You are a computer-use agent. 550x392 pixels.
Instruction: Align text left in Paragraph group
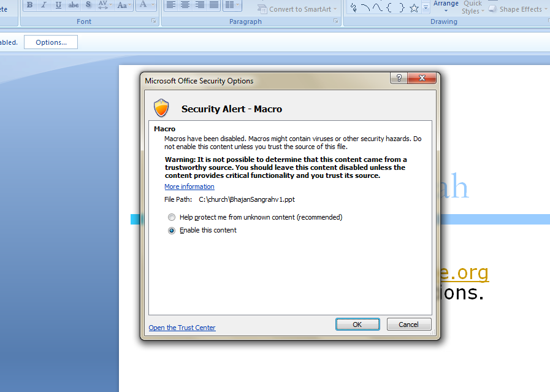coord(171,5)
